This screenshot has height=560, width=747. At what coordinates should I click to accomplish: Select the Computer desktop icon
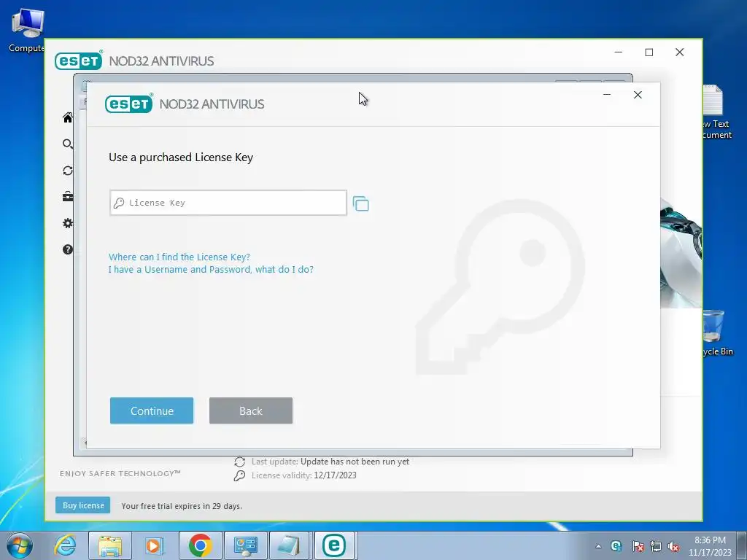click(x=27, y=31)
